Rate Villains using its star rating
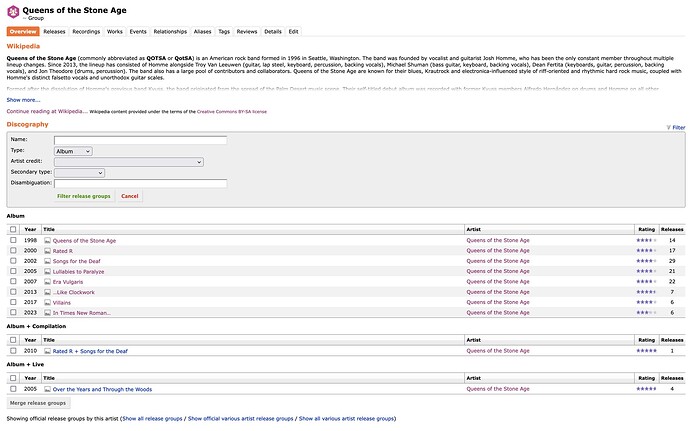 point(646,302)
